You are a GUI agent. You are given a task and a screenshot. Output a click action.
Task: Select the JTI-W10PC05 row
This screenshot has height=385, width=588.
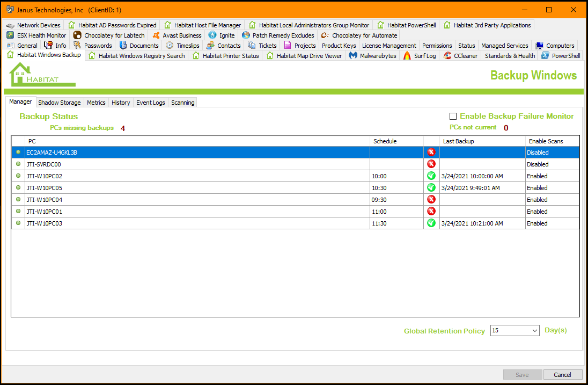tap(45, 188)
